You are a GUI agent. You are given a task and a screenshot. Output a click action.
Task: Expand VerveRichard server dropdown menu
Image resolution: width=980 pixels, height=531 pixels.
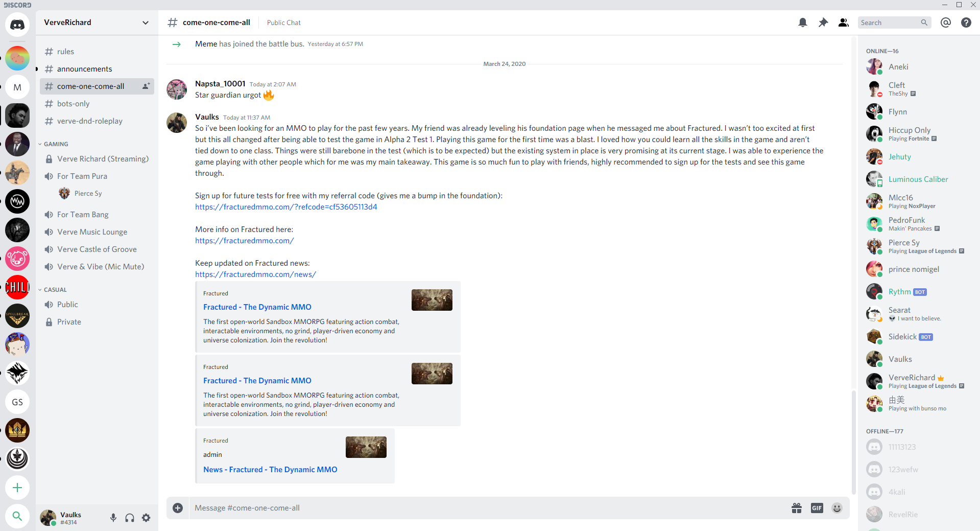click(146, 22)
